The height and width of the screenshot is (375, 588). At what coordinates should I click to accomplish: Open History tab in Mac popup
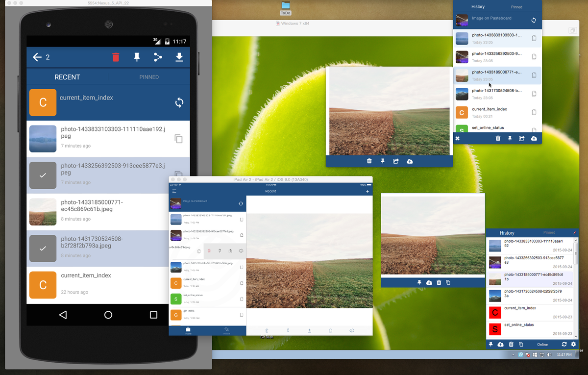[x=478, y=7]
